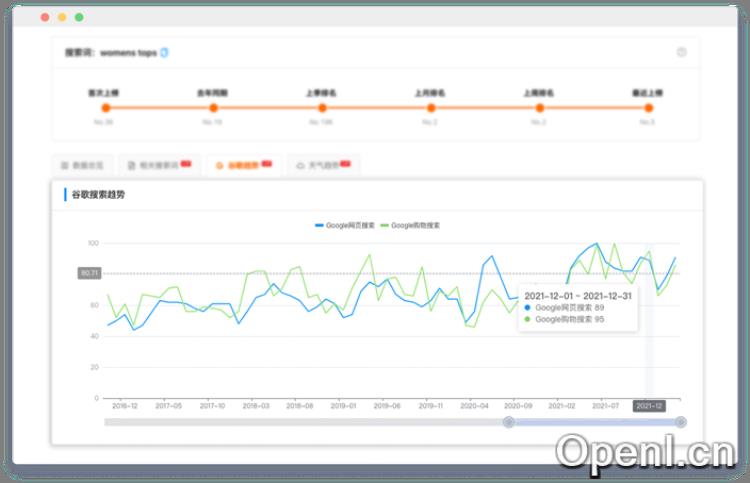Click the 最近上榜 timeline dot
The image size is (750, 483).
pos(647,107)
